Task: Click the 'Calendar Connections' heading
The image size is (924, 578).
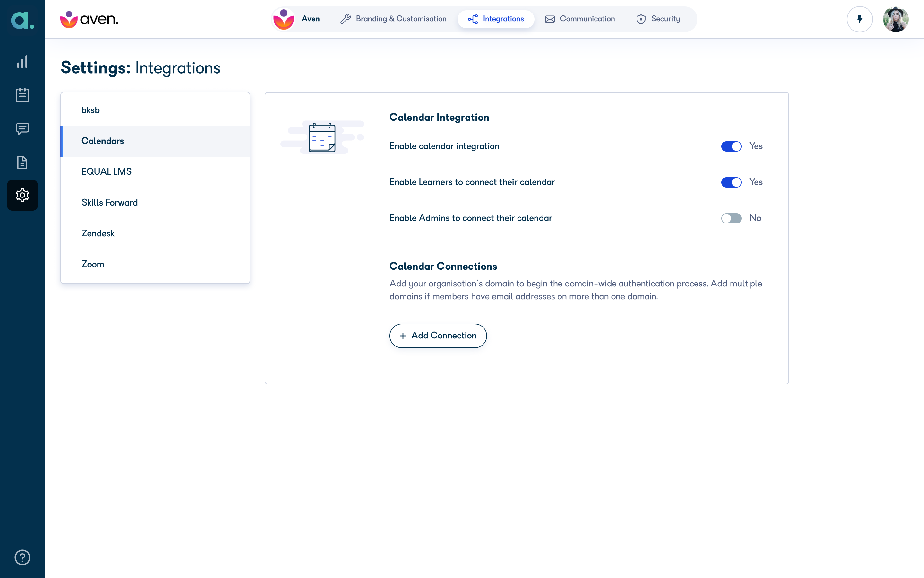Action: pos(443,266)
